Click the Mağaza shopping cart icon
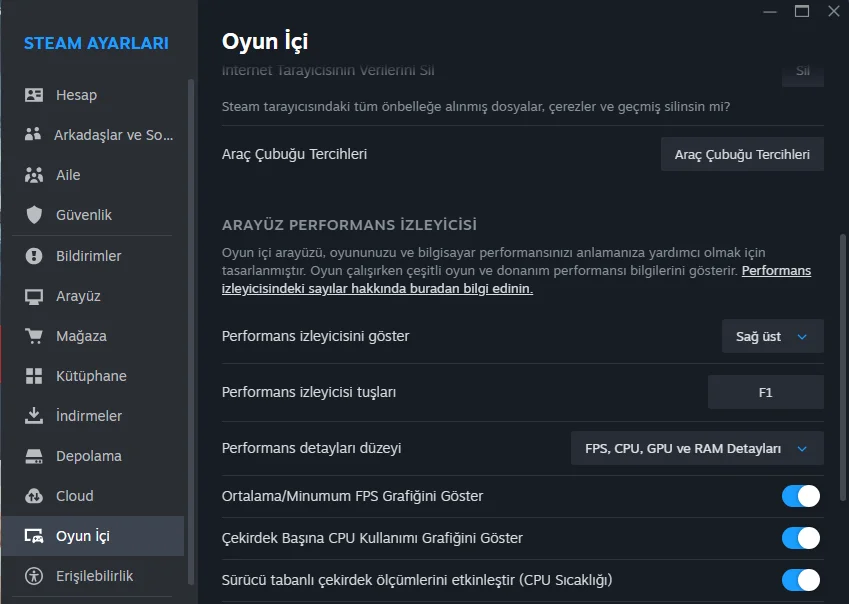The height and width of the screenshot is (604, 849). coord(34,336)
